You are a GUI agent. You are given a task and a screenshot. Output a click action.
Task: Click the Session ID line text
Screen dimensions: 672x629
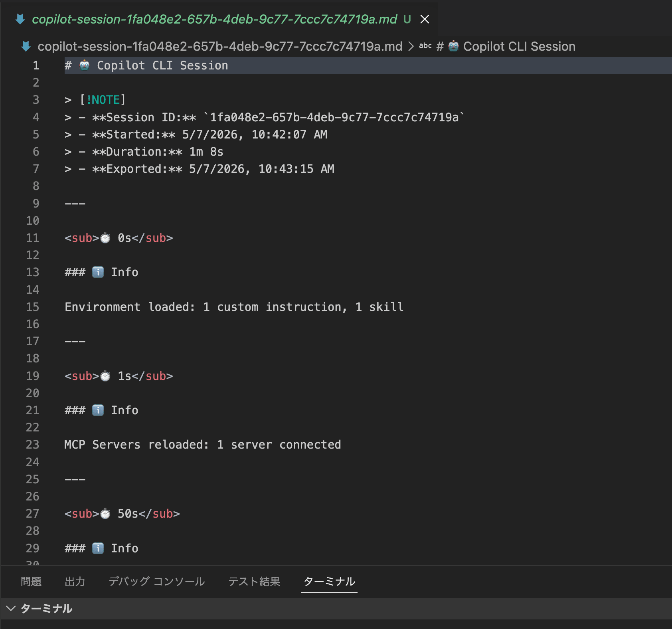click(265, 117)
